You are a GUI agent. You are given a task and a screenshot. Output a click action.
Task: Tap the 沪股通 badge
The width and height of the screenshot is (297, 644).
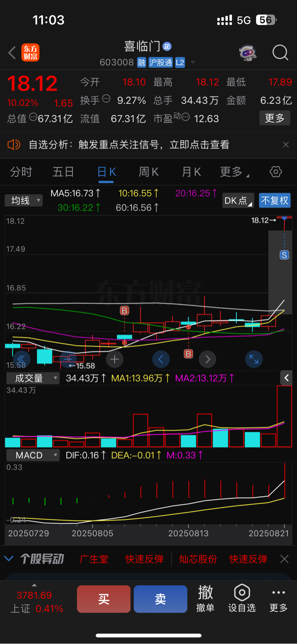[160, 63]
